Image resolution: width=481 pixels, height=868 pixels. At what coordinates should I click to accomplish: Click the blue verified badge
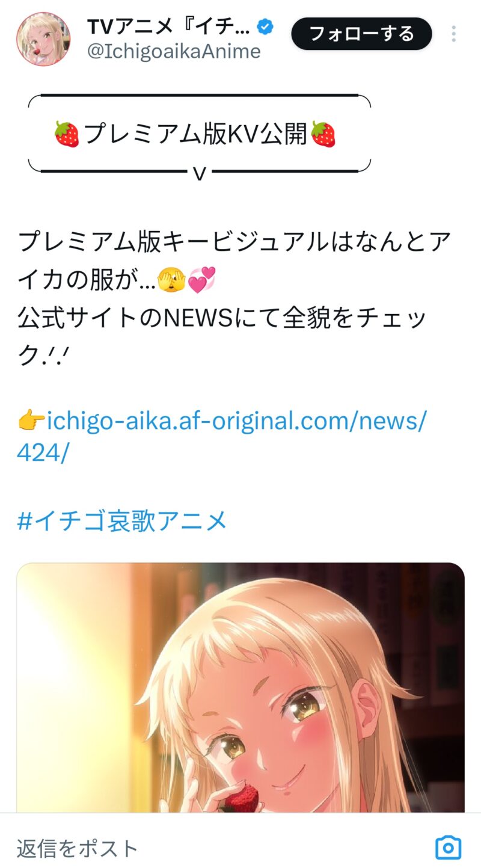(x=266, y=26)
